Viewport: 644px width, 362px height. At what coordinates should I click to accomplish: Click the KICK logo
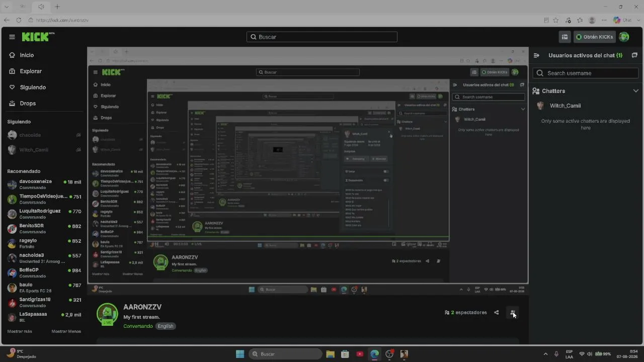pos(38,37)
